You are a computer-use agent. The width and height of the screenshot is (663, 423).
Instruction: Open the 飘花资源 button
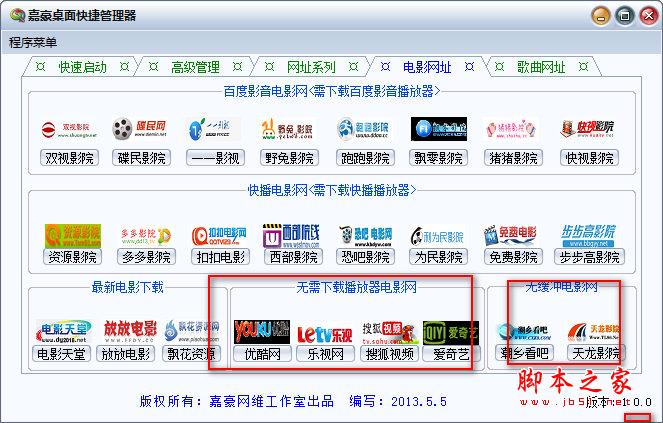(x=192, y=354)
